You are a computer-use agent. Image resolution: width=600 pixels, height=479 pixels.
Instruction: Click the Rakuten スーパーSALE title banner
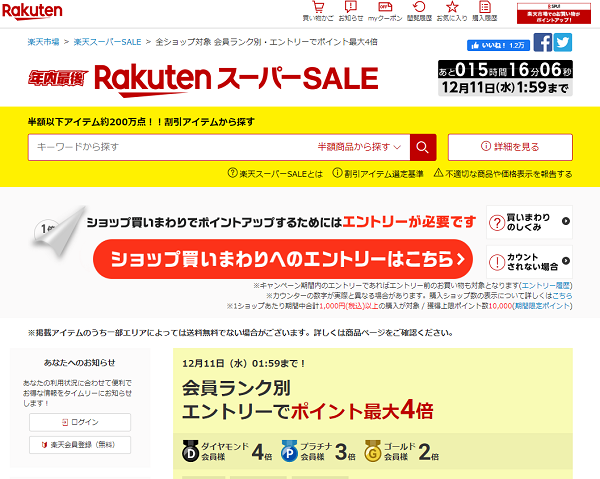click(203, 79)
